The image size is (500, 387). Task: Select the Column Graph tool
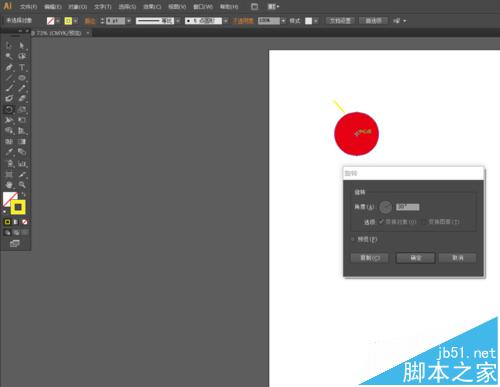pos(22,163)
